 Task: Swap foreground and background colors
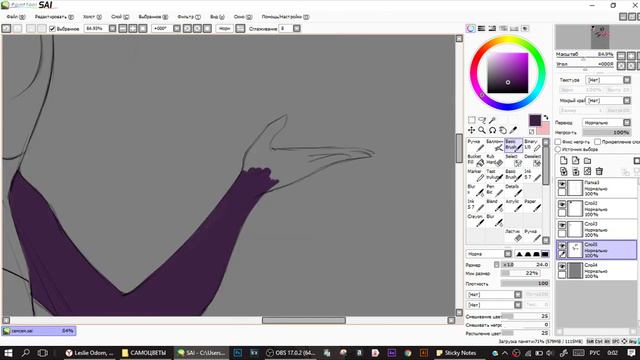click(546, 118)
